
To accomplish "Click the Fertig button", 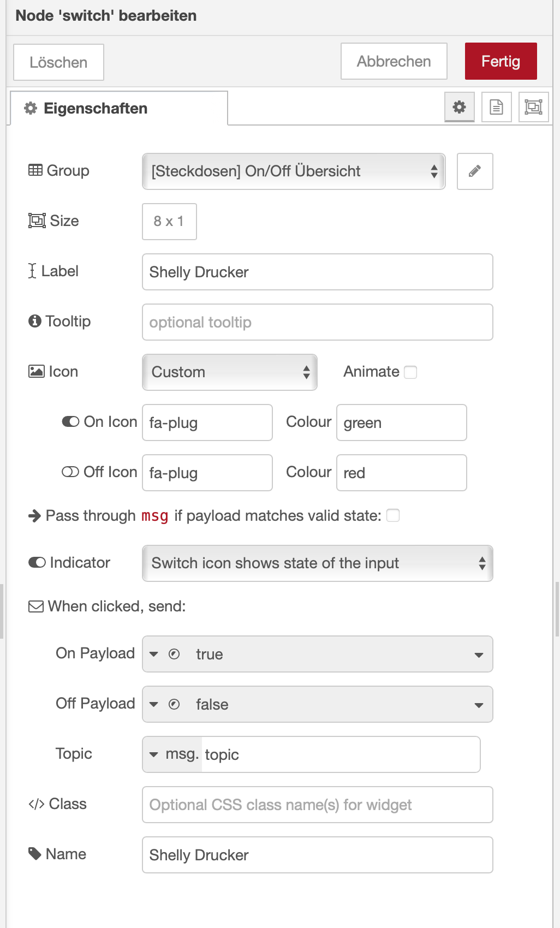I will [x=501, y=61].
